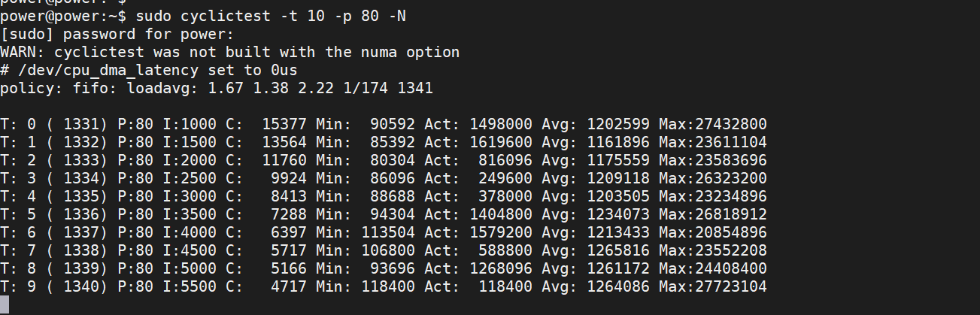Image resolution: width=980 pixels, height=315 pixels.
Task: Click the thread 2 row PID 1333
Action: coord(77,160)
